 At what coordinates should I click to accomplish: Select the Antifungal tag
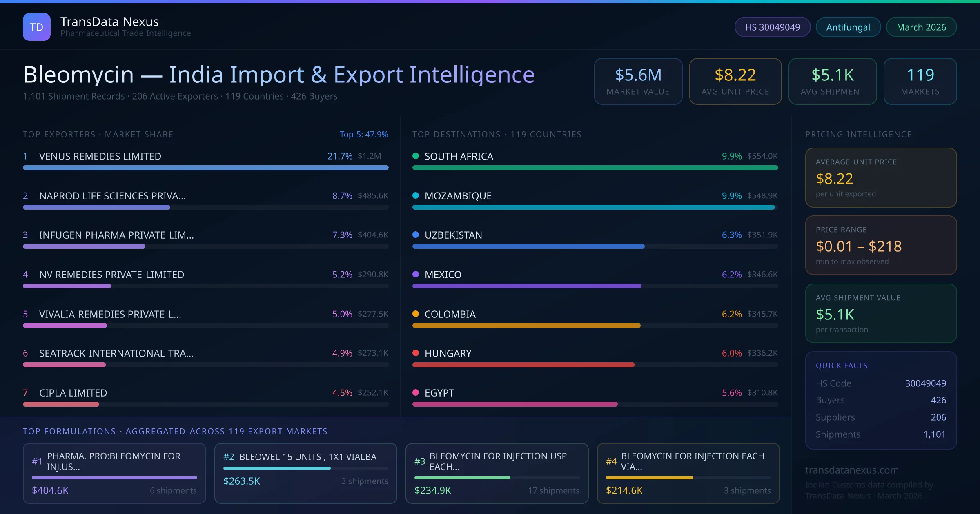(848, 27)
